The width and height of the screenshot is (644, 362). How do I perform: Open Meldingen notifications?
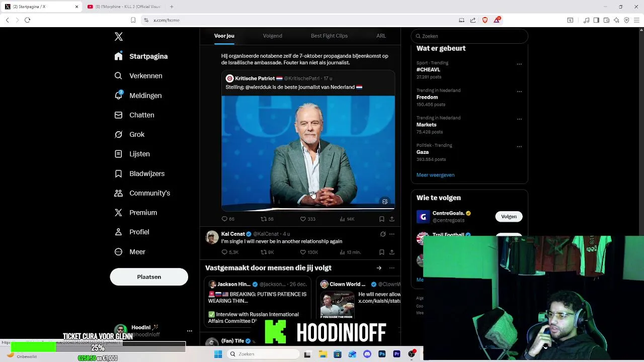[138, 96]
